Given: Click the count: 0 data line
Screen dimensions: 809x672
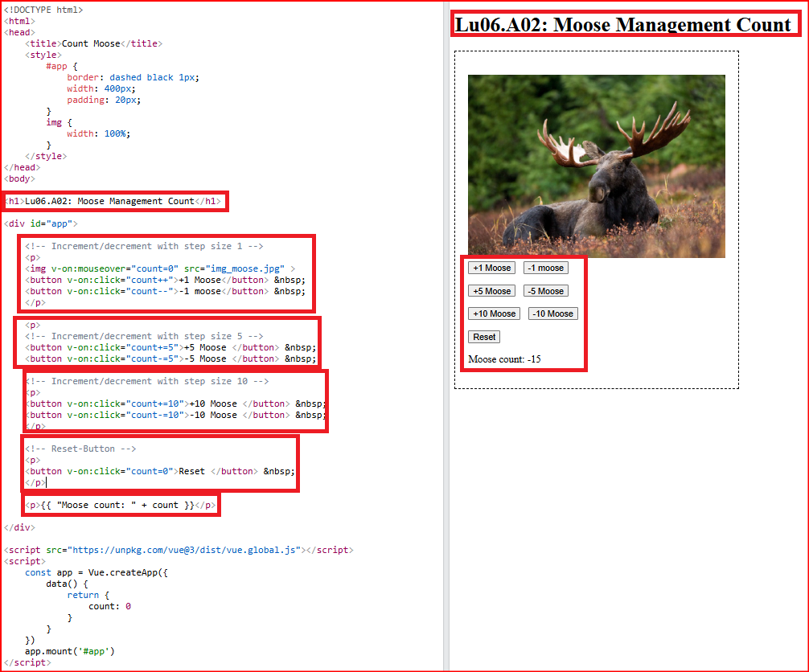Looking at the screenshot, I should (109, 607).
